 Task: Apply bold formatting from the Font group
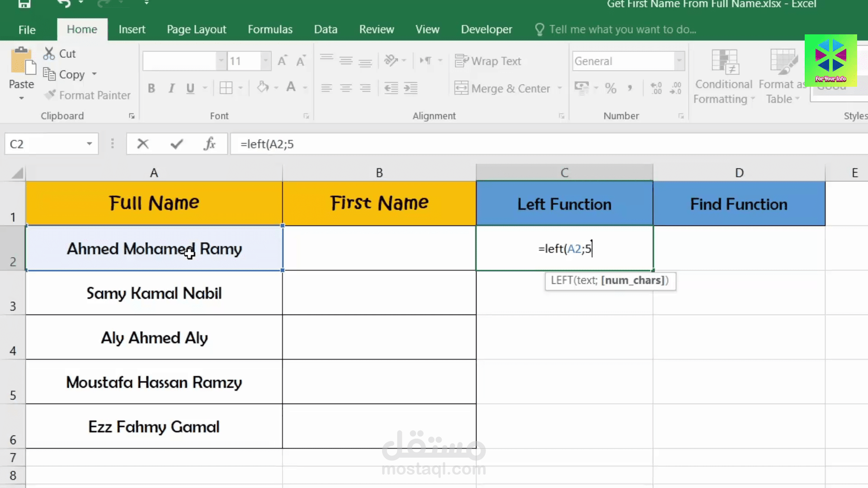point(151,88)
